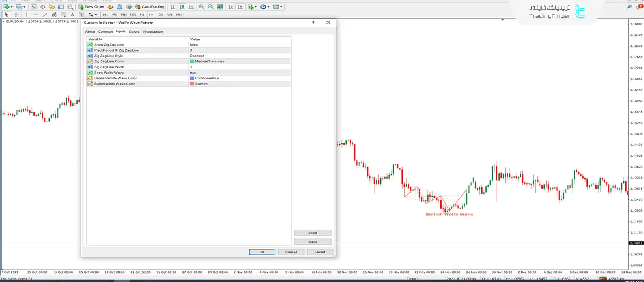Open the new chart dropdown arrow

[x=12, y=7]
